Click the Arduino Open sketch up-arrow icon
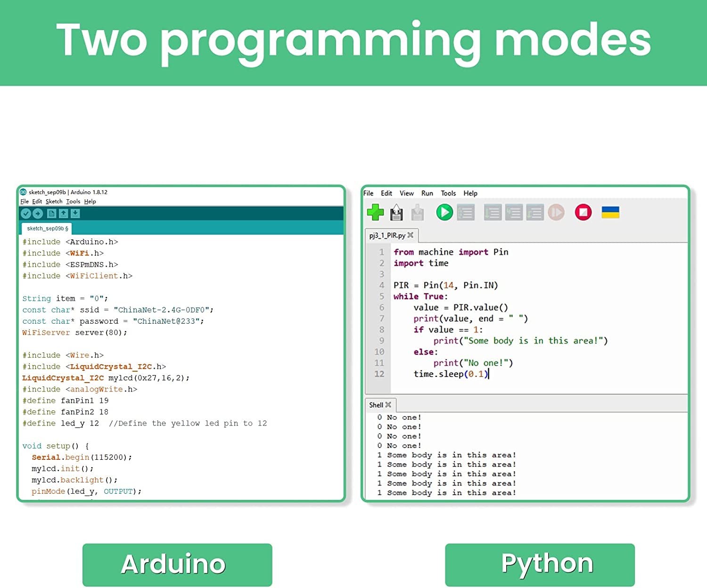Screen dimensions: 707x588 pos(63,213)
